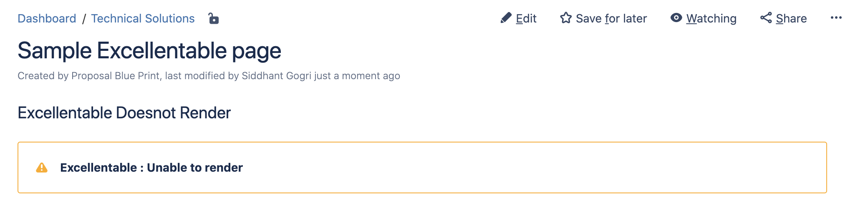
Task: Click the Excellentable Doesnot Render heading
Action: (124, 113)
